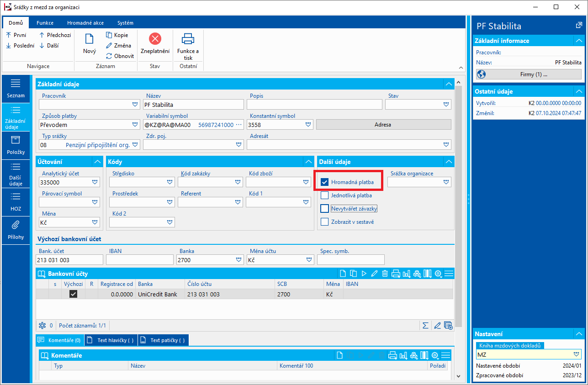The width and height of the screenshot is (588, 385).
Task: Open the Způsob platby dropdown
Action: pos(135,125)
